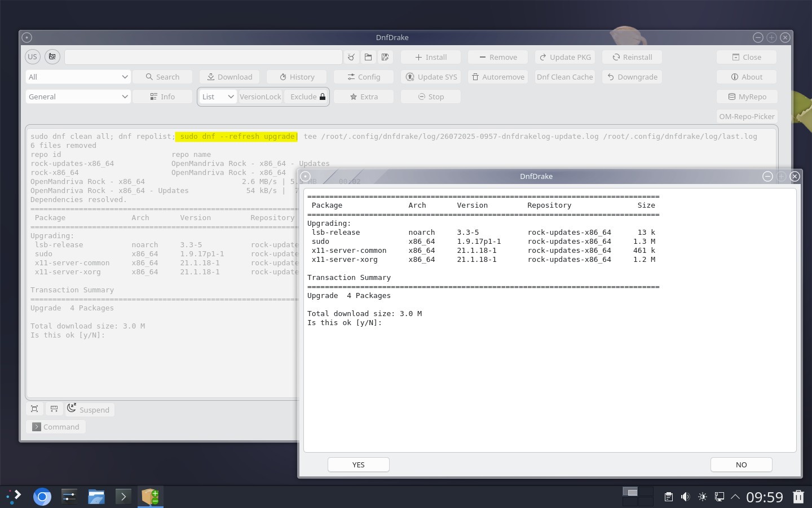Clear the search field with the broom icon
Image resolution: width=812 pixels, height=508 pixels.
[351, 57]
